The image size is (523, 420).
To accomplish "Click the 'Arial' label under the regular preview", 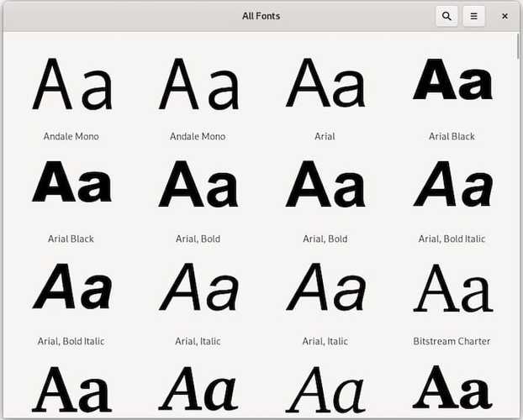I will click(x=325, y=136).
